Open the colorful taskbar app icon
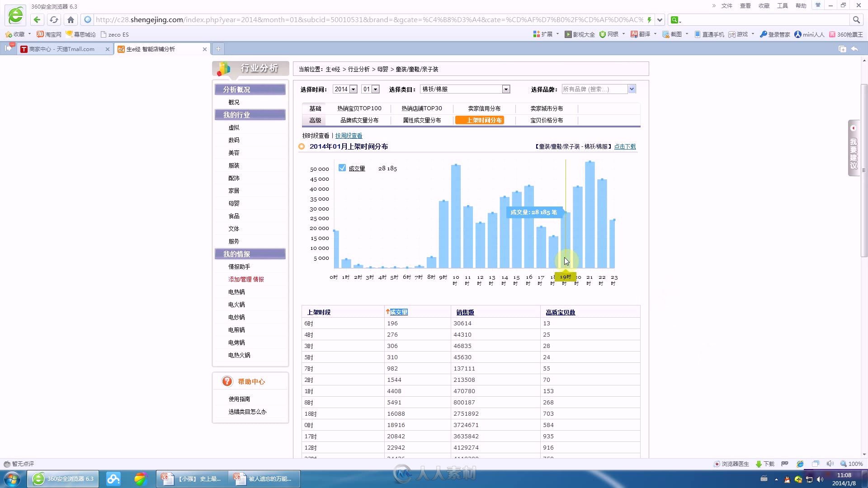The image size is (868, 488). [x=141, y=479]
